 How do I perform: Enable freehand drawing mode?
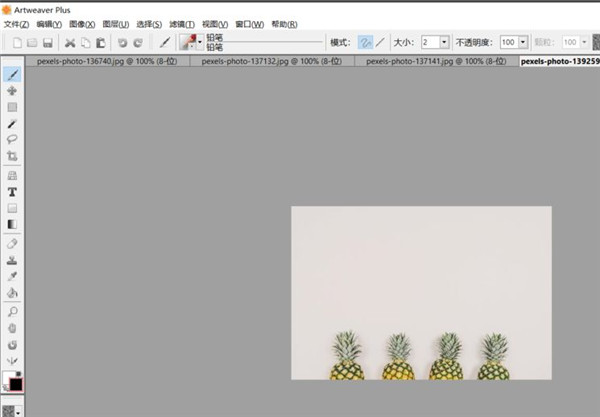coord(366,43)
